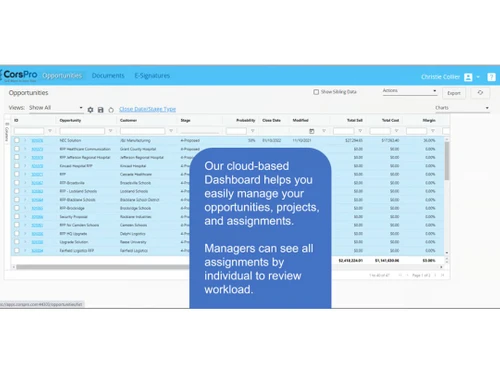Check the RFP-Broadsville row checkbox
The image size is (500, 375).
tap(17, 183)
